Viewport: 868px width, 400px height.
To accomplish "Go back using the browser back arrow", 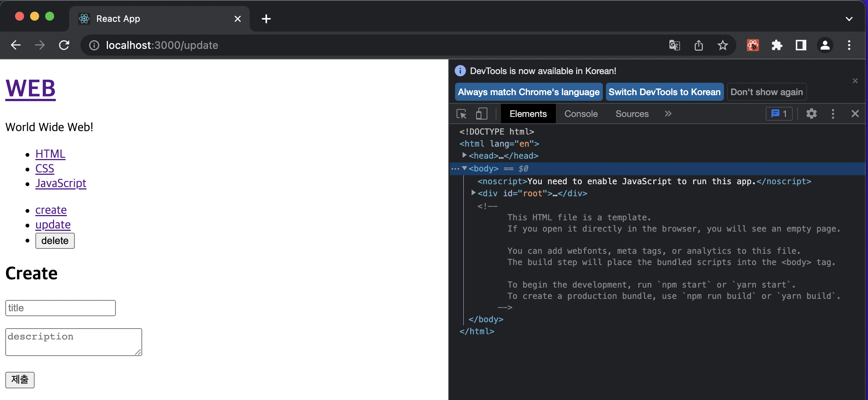I will (x=16, y=45).
